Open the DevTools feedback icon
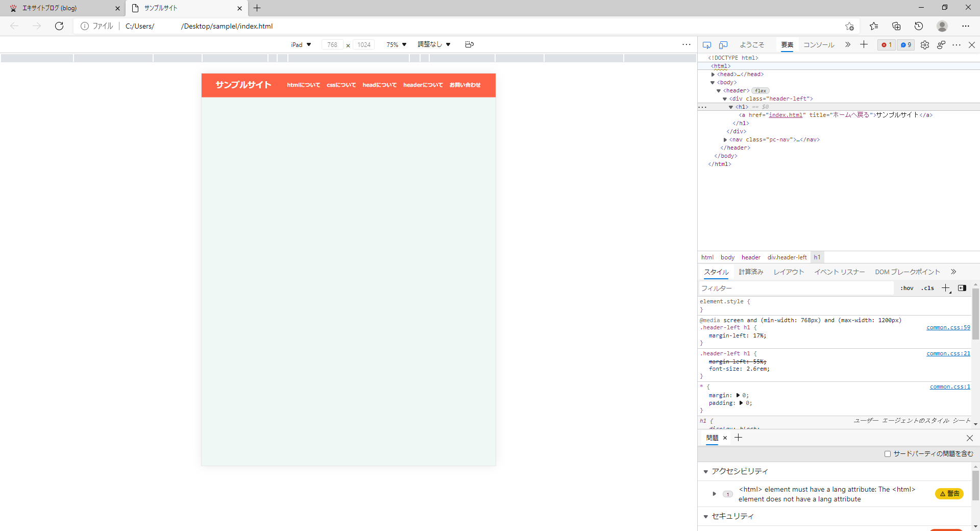 tap(941, 45)
